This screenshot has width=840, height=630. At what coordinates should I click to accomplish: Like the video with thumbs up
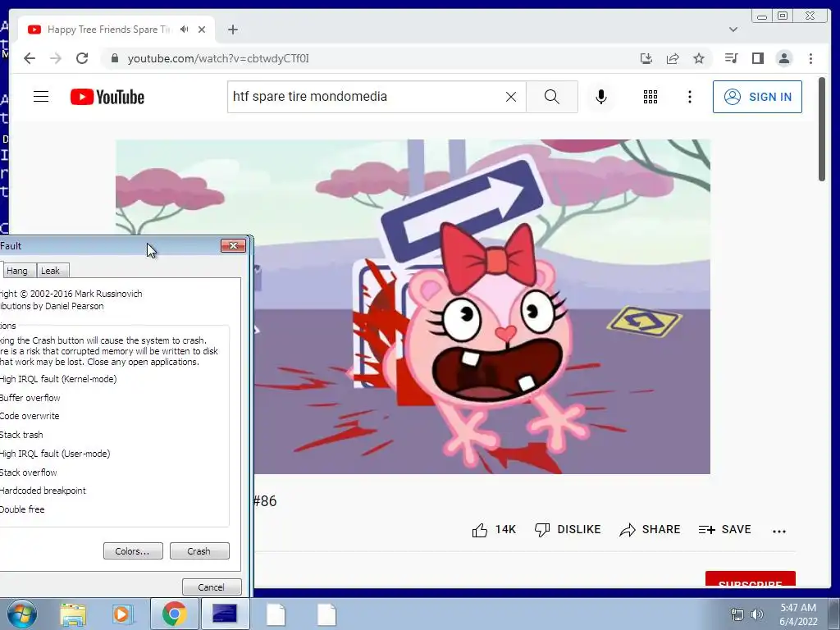click(493, 530)
